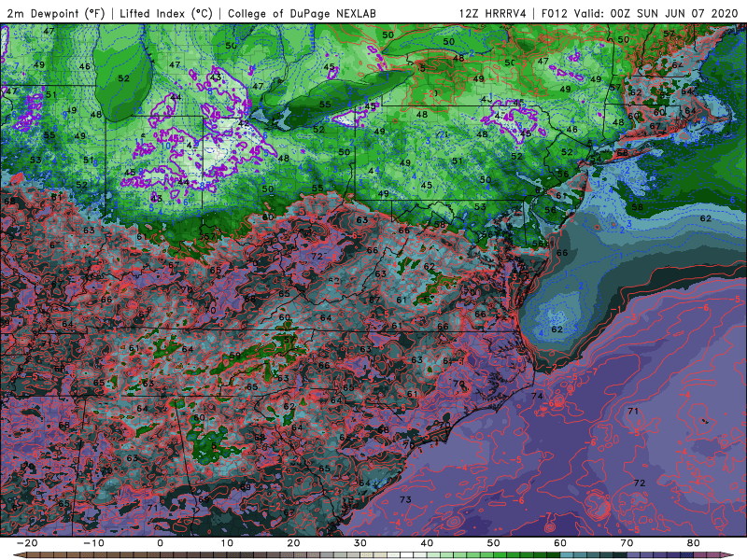Click the 0 label on the color scale

coord(160,543)
